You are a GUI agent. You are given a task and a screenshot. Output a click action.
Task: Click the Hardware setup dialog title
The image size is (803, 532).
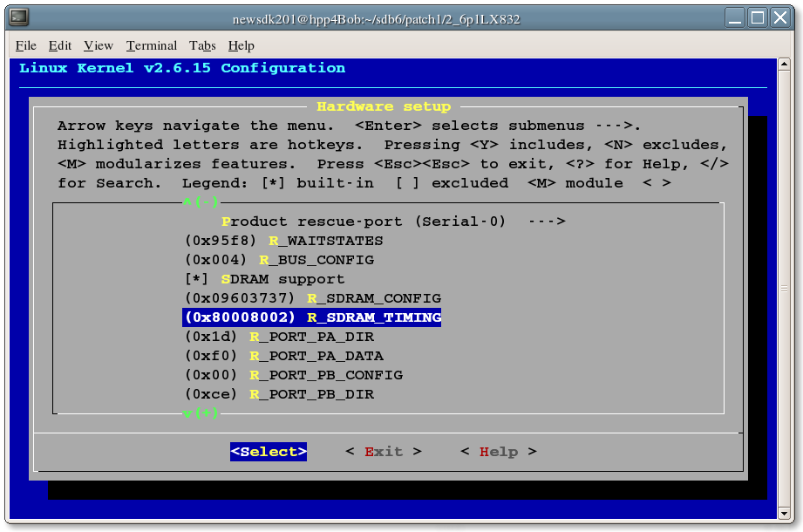(384, 106)
